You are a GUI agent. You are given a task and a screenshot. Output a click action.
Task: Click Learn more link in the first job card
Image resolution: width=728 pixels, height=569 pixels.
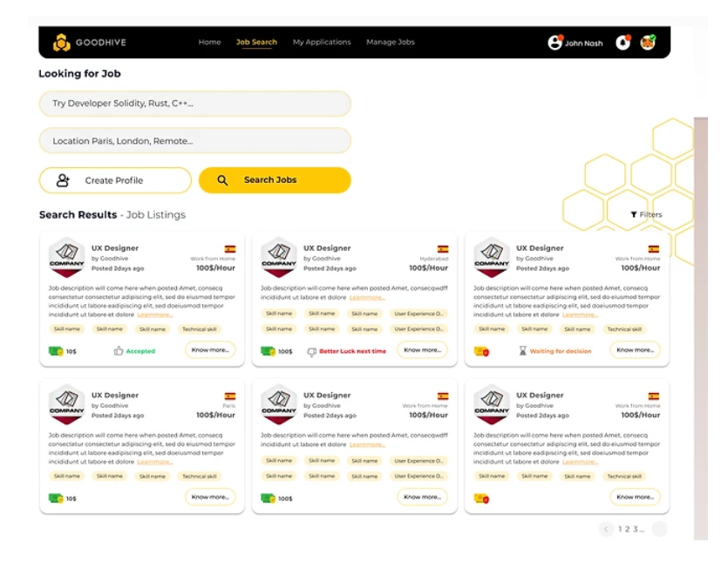154,315
